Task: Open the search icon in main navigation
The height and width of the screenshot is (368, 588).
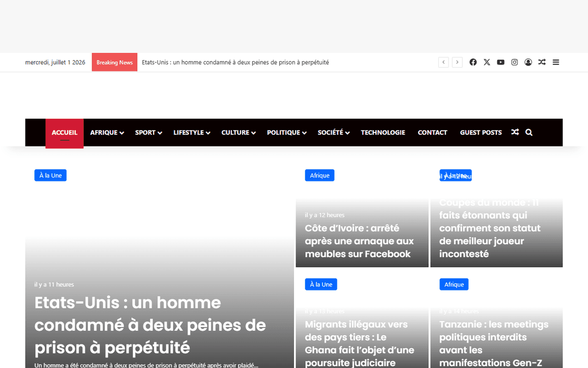Action: coord(529,132)
